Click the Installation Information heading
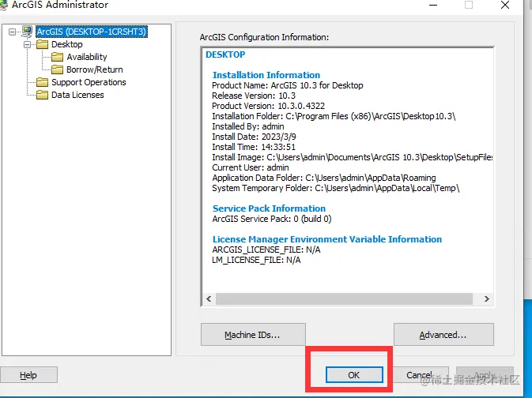The image size is (532, 398). [x=266, y=75]
